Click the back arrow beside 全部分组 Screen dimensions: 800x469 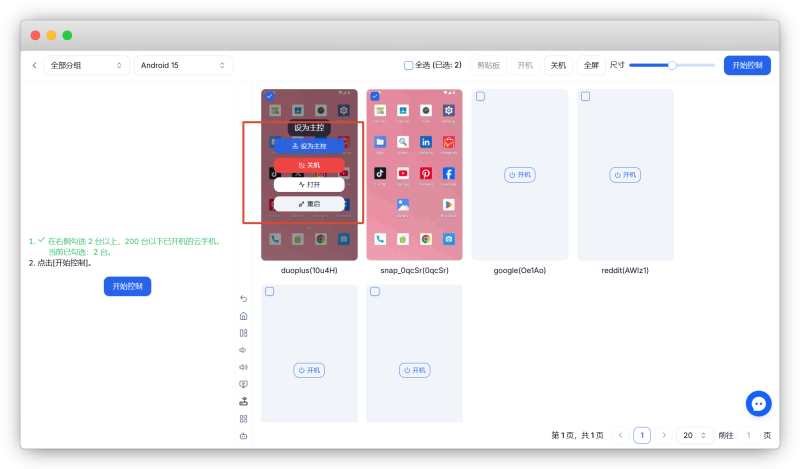[x=34, y=65]
